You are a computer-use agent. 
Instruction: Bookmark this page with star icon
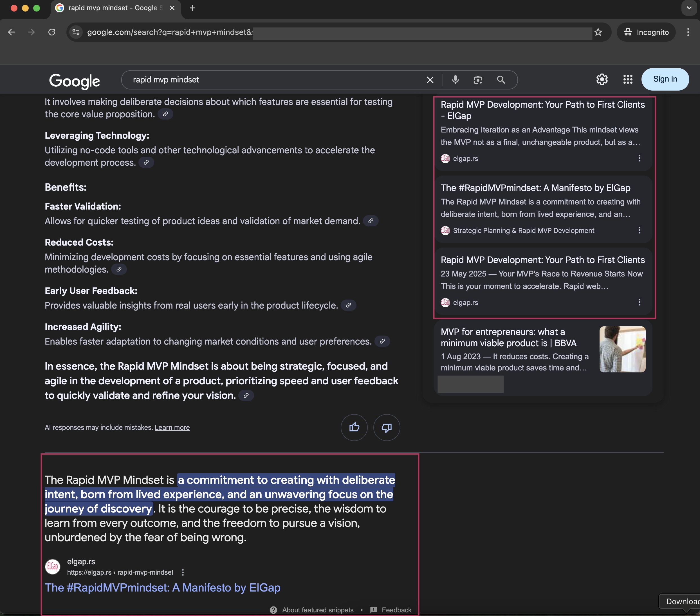(x=598, y=32)
